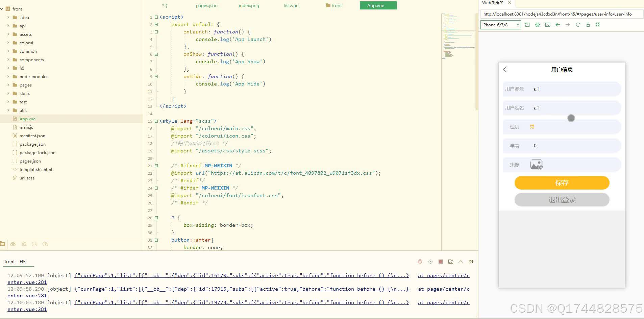This screenshot has height=319, width=644.
Task: Fold the onLaunch function at line 3
Action: [x=156, y=32]
